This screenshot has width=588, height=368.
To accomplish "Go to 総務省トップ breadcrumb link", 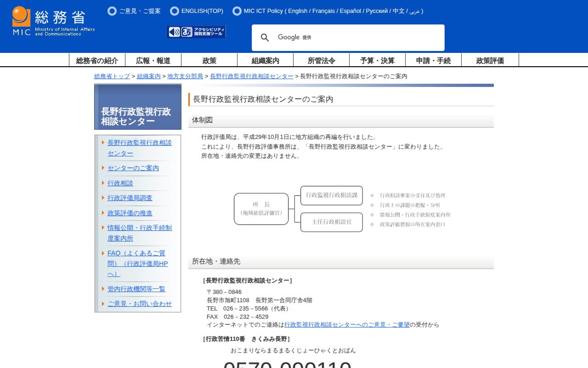I will click(112, 76).
